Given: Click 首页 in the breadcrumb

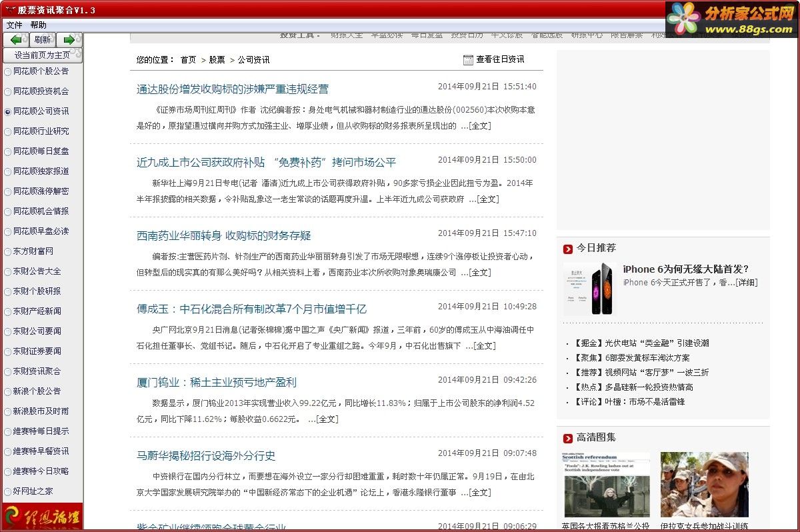Looking at the screenshot, I should (188, 60).
